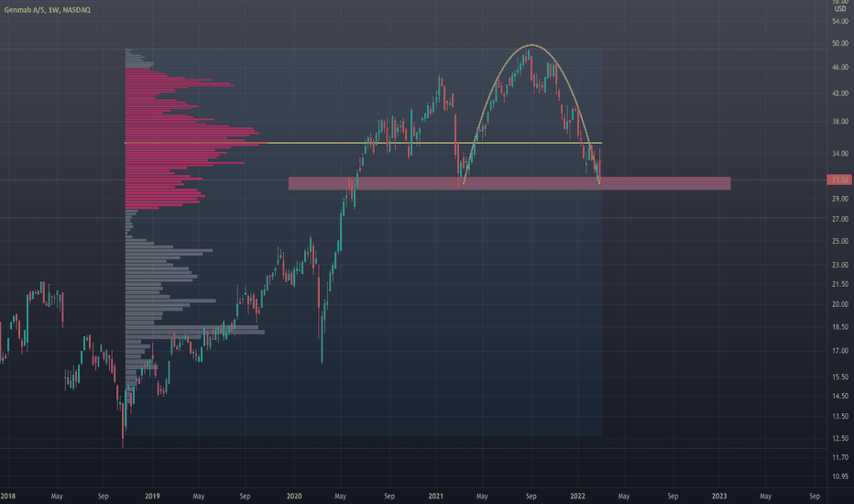Click the 23.00 price axis label
854x504 pixels.
840,265
